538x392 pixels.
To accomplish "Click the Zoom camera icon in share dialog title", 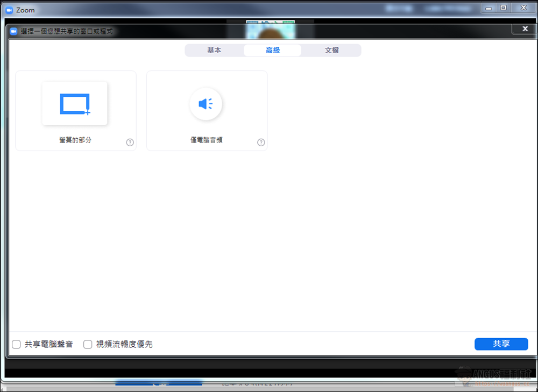I will coord(13,31).
